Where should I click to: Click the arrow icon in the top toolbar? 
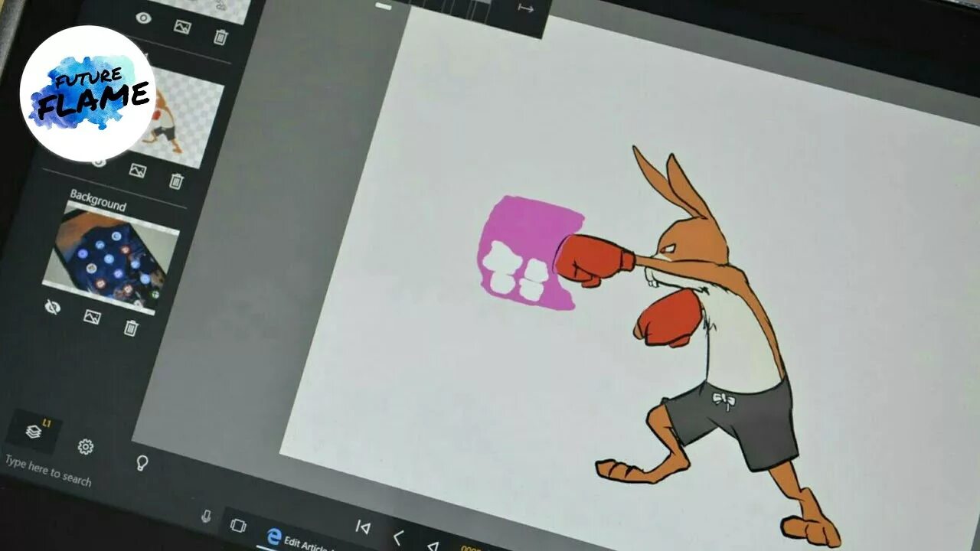coord(525,8)
